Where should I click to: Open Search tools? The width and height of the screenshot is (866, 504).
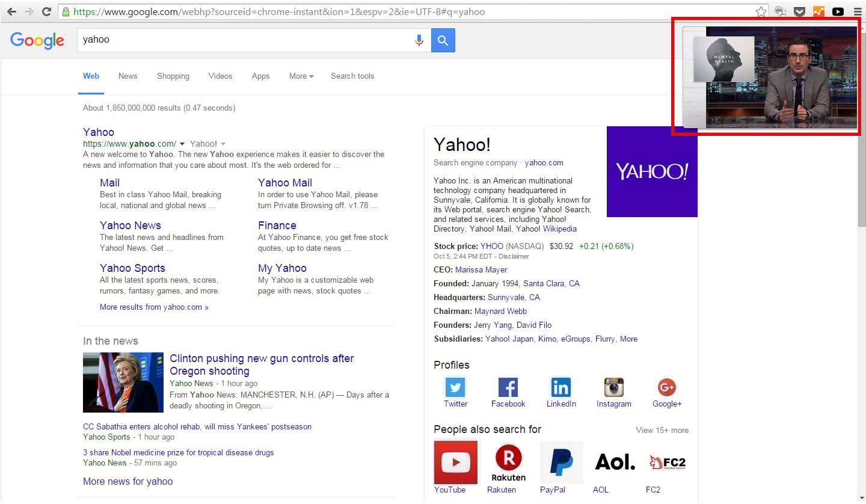coord(352,76)
